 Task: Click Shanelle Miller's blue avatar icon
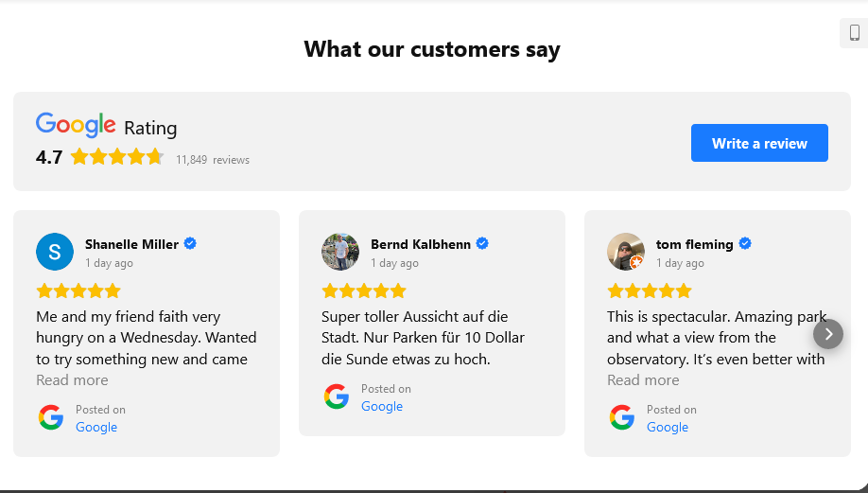point(55,252)
